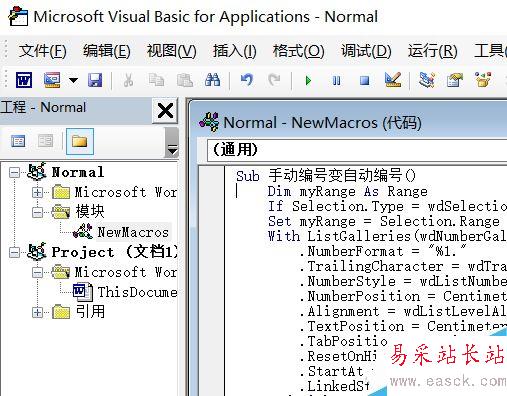Click the Redo arrow icon

[274, 80]
